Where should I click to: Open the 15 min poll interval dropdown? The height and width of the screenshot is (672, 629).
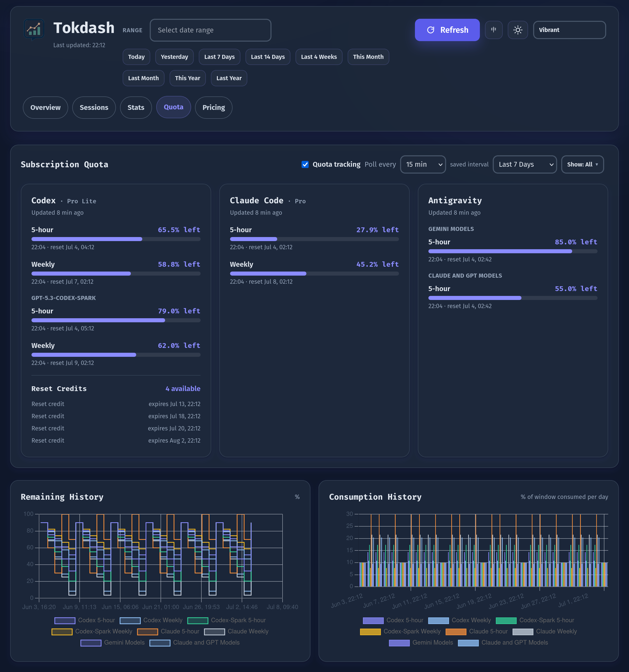423,164
